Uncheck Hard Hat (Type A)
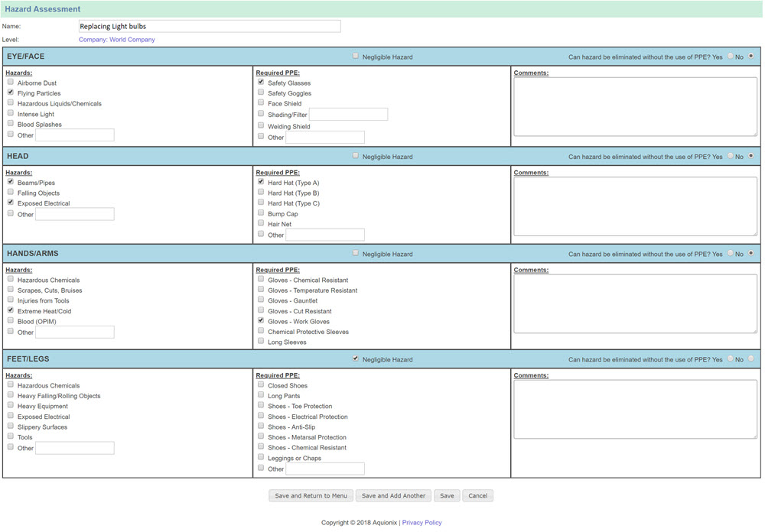 pyautogui.click(x=261, y=182)
